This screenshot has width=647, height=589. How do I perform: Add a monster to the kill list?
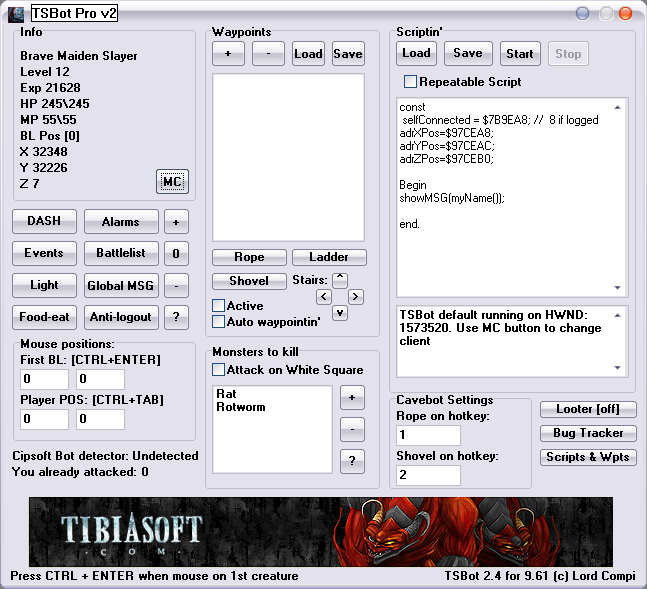click(x=353, y=398)
